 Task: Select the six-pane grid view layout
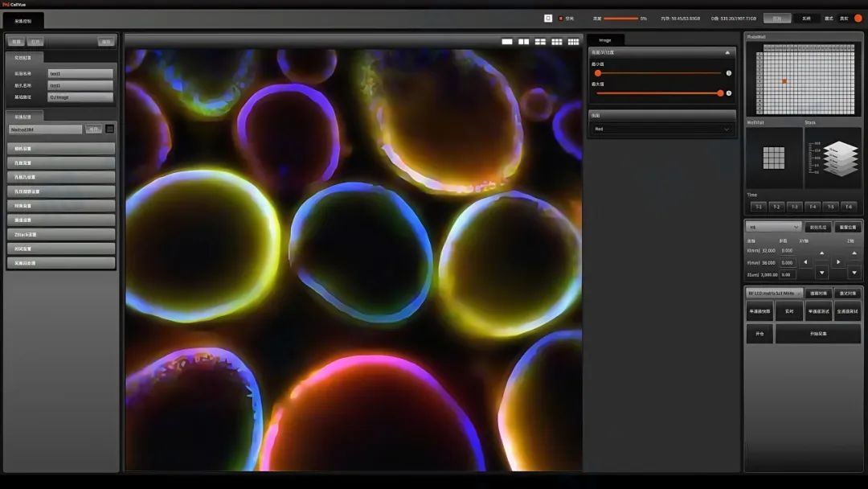point(557,42)
